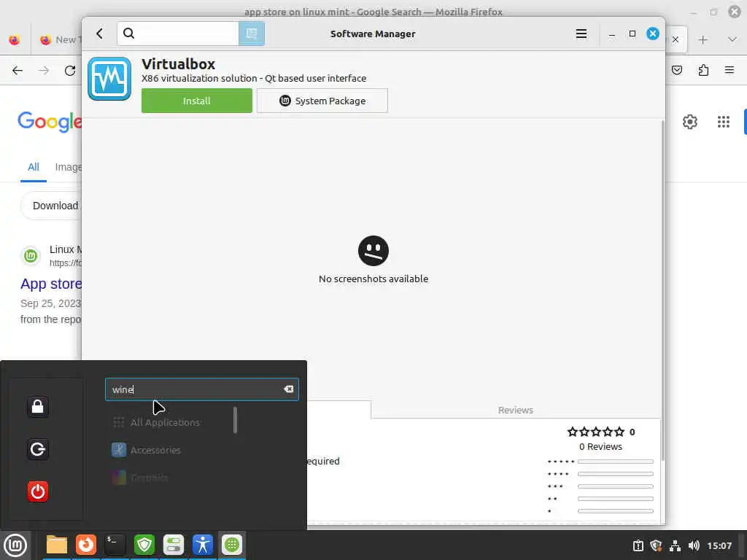Click the menu categories scrollbar

point(235,420)
